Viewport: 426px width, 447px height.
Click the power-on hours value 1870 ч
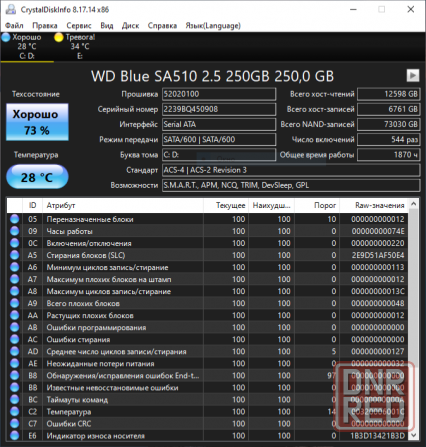[388, 155]
